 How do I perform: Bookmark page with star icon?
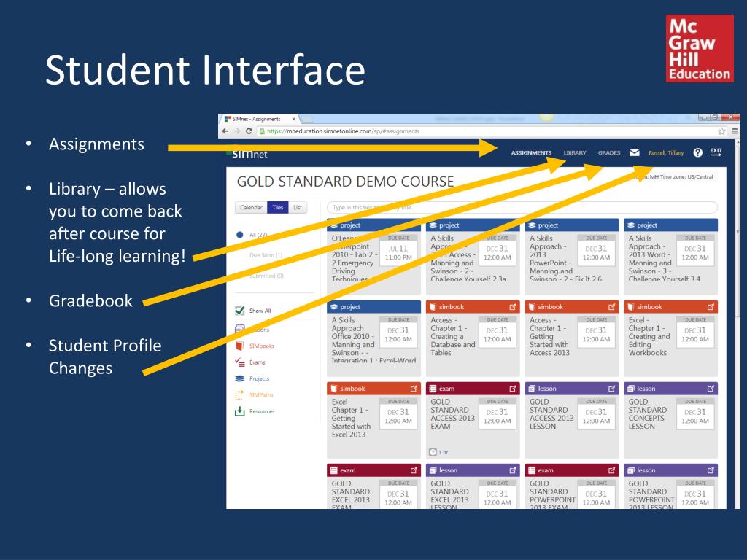click(x=721, y=131)
